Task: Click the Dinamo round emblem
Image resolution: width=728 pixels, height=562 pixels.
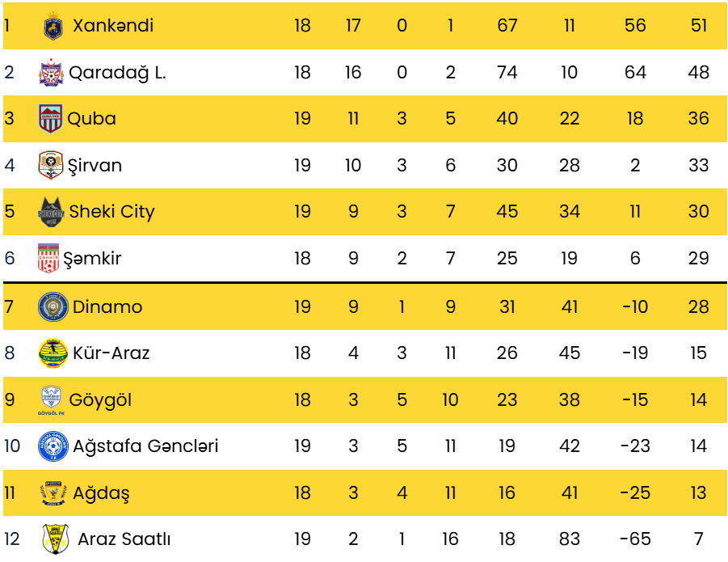Action: click(53, 307)
